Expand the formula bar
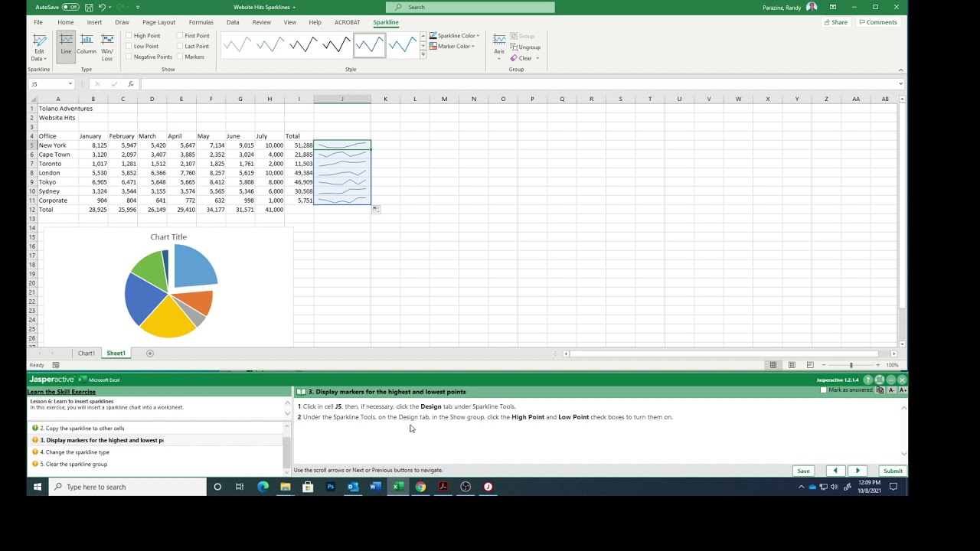Viewport: 980px width, 551px height. pyautogui.click(x=900, y=84)
